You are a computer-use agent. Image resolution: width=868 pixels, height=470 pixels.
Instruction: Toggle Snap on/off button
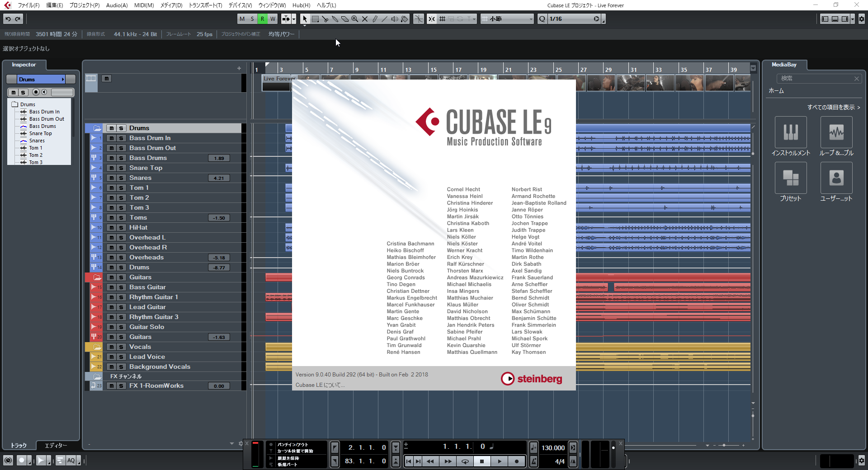click(x=432, y=19)
